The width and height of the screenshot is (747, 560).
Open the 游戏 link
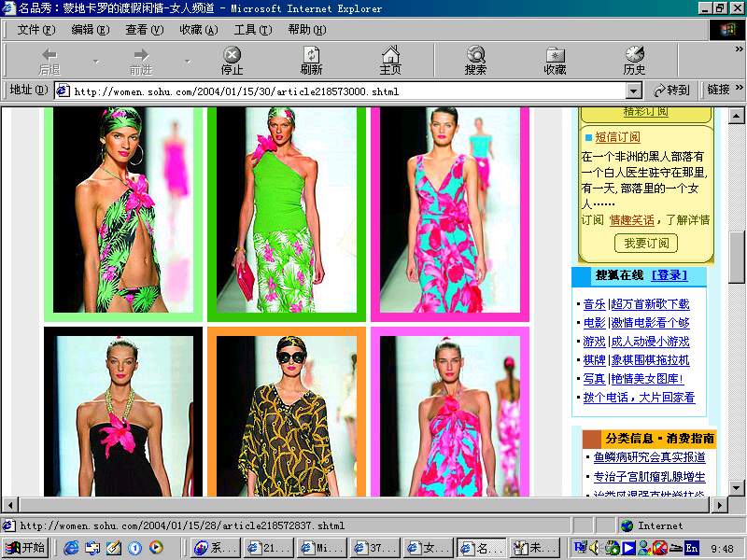point(594,342)
